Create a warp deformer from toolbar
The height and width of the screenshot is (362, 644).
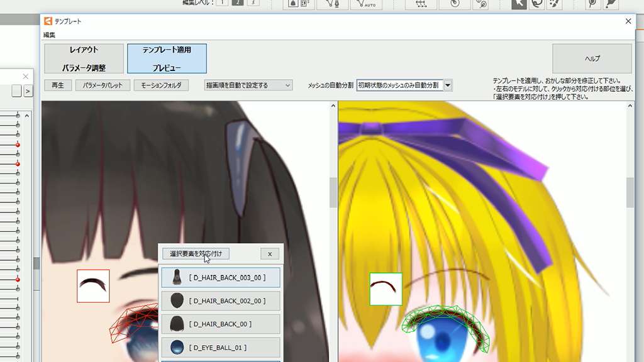click(x=421, y=4)
